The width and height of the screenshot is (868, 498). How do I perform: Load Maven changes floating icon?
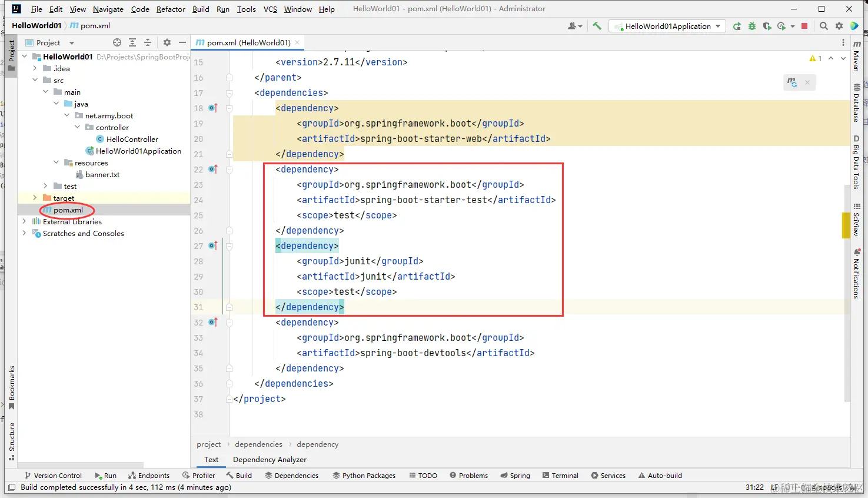coord(792,82)
